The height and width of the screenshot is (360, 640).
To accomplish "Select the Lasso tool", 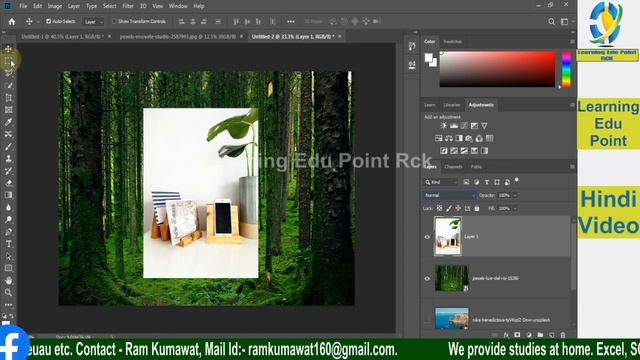I will 8,73.
